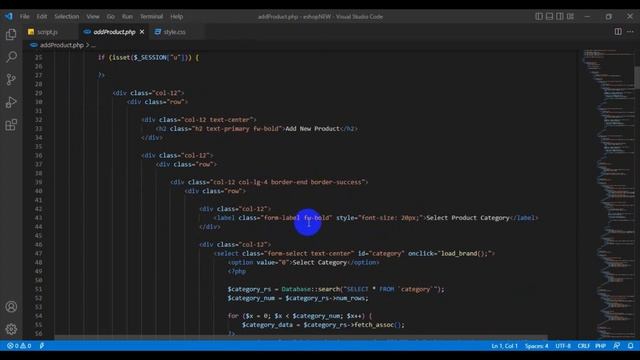Image resolution: width=640 pixels, height=360 pixels.
Task: Close the addProduct.php tab
Action: [x=142, y=32]
